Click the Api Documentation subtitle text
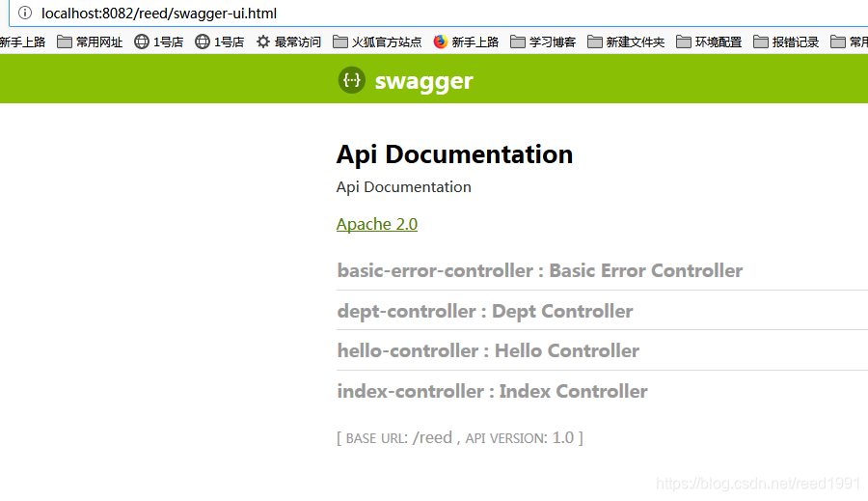This screenshot has height=501, width=868. [403, 186]
